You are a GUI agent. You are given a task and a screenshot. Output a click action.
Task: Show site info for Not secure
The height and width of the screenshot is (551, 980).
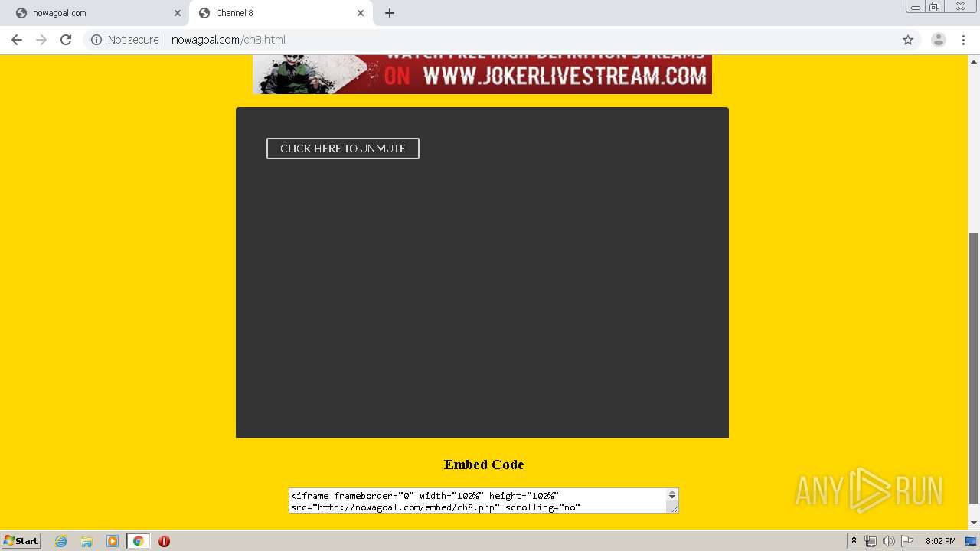pyautogui.click(x=125, y=40)
